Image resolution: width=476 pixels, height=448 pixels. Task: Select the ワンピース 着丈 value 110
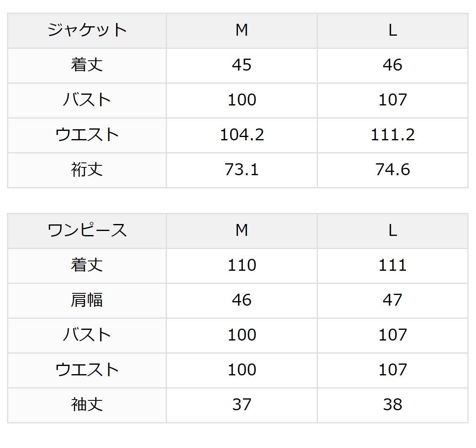pyautogui.click(x=242, y=265)
